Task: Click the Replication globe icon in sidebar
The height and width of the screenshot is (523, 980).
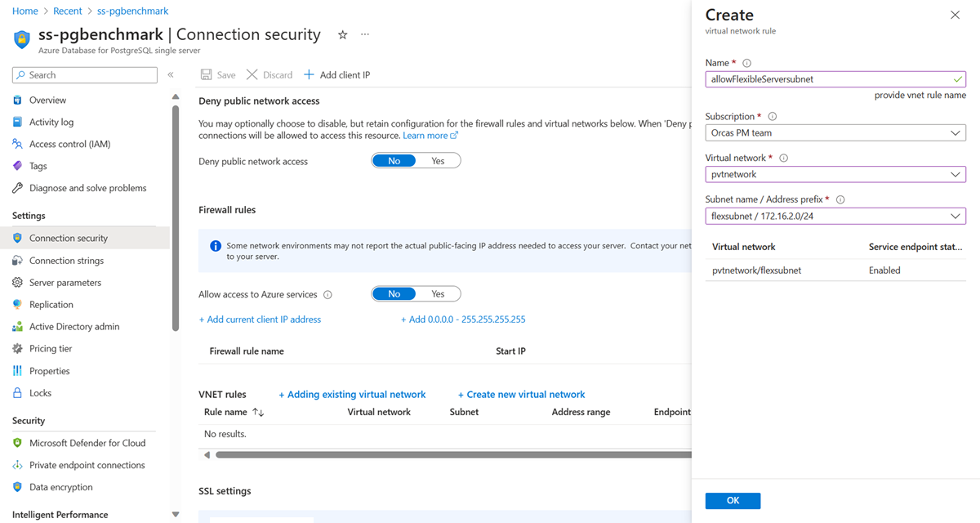Action: point(18,305)
